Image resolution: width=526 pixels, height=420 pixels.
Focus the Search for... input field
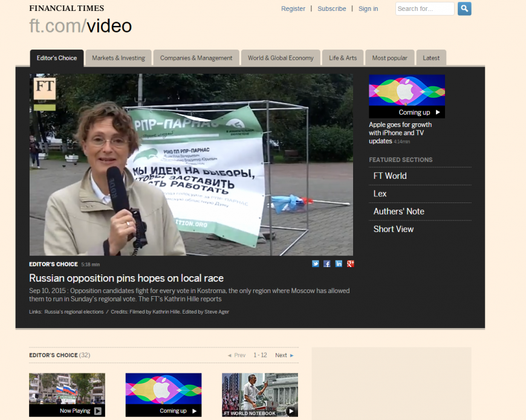coord(424,8)
